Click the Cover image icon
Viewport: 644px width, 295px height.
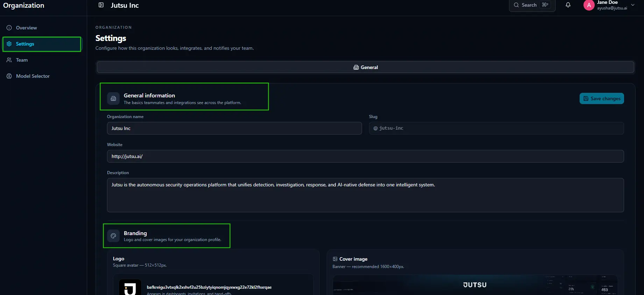[x=335, y=259]
